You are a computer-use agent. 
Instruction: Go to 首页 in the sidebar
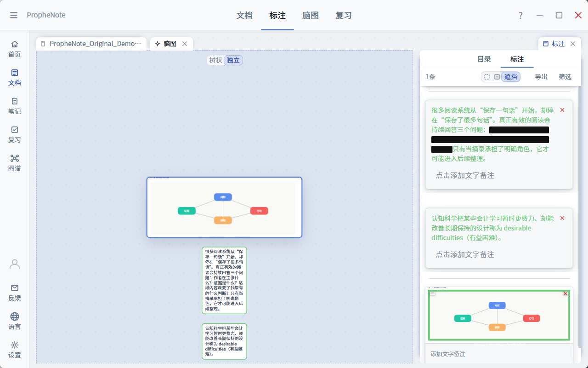(15, 49)
